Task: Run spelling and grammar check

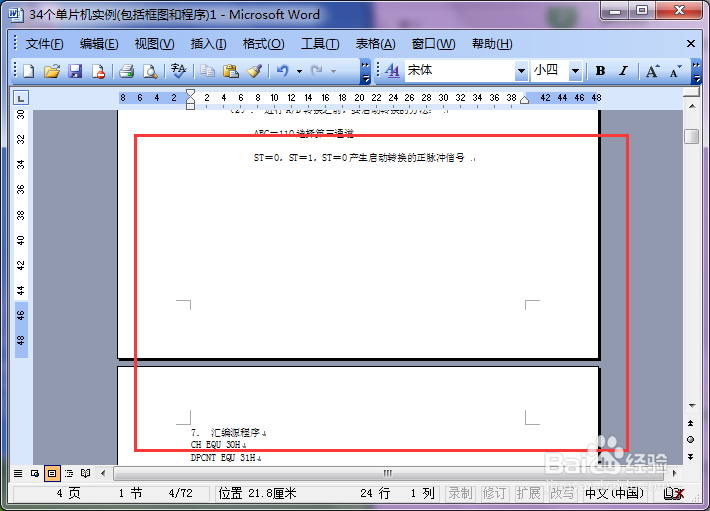Action: 178,71
